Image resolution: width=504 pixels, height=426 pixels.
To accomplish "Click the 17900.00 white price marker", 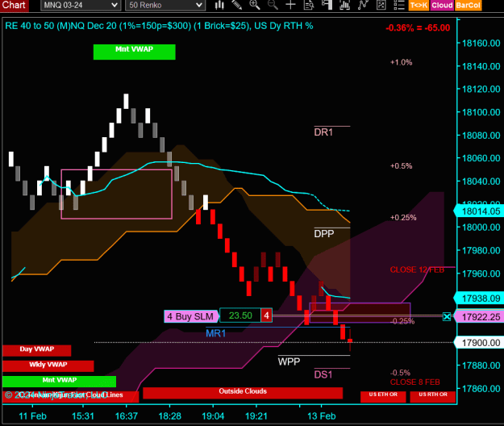I will [479, 343].
